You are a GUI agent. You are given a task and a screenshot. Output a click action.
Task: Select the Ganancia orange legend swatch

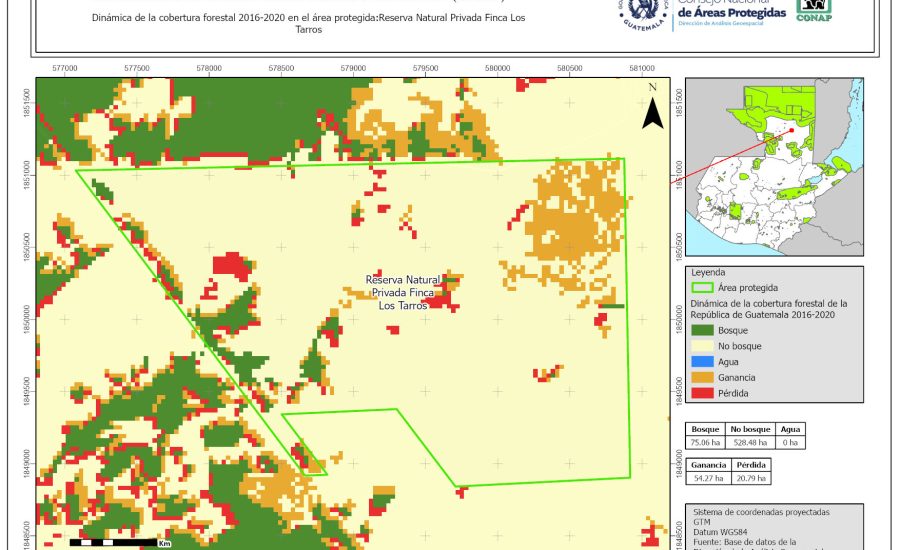(x=701, y=377)
